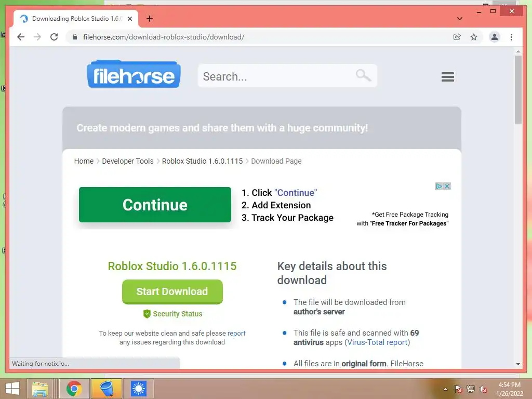Click the AdChoices triangle icon

[x=438, y=187]
